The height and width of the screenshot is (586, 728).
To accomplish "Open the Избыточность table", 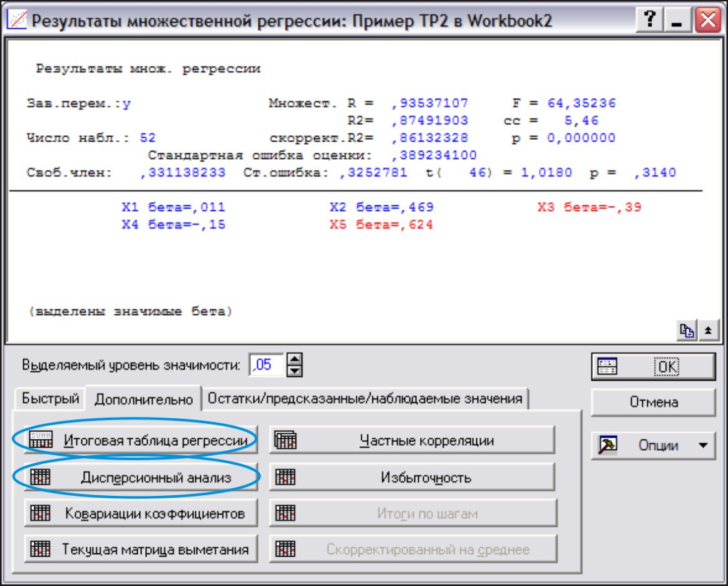I will tap(413, 477).
